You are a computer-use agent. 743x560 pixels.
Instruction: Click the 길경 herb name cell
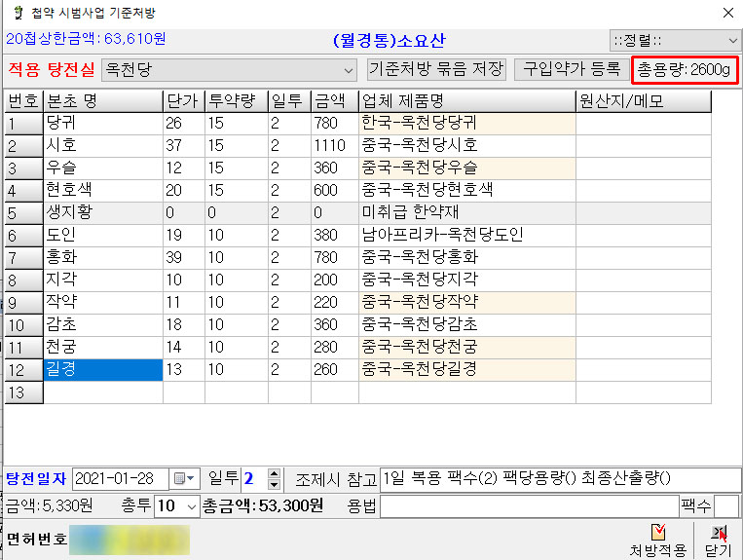pyautogui.click(x=102, y=369)
